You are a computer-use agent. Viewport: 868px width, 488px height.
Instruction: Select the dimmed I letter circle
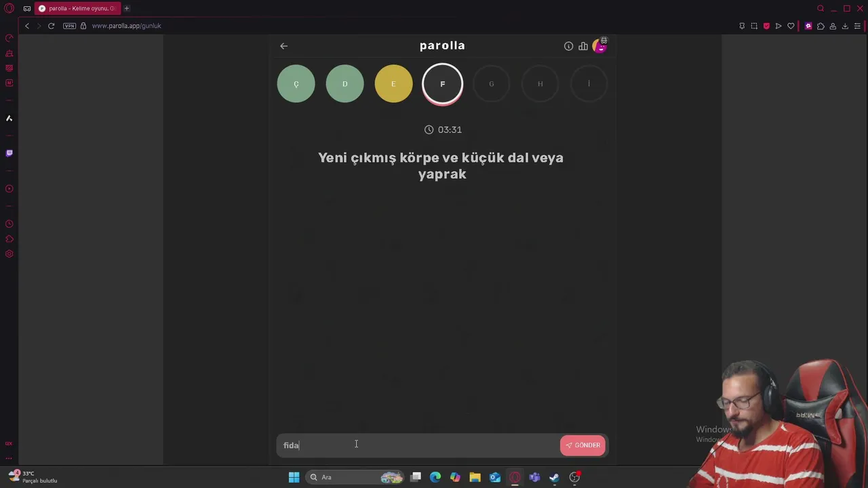[589, 83]
